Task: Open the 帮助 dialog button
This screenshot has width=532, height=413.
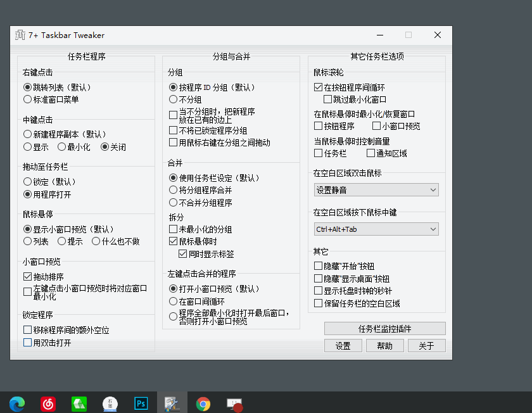Action: tap(384, 345)
